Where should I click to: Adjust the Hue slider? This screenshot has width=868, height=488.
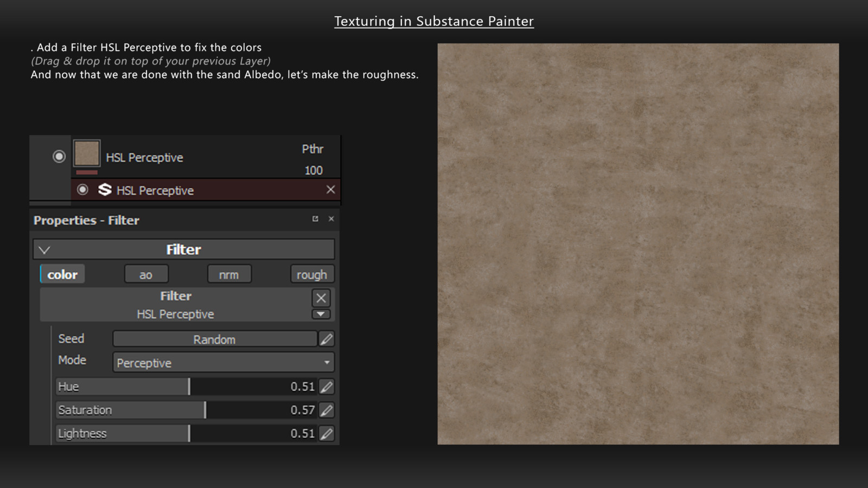pyautogui.click(x=186, y=387)
